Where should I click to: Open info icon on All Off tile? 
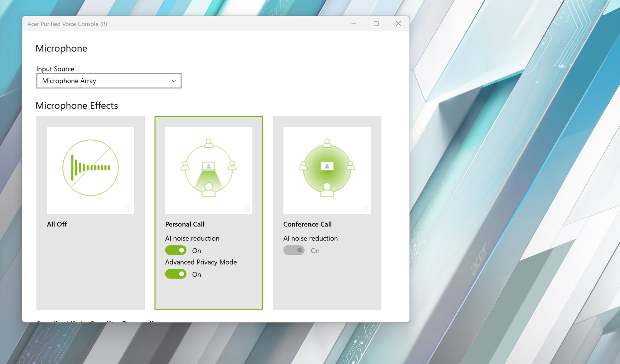click(129, 209)
